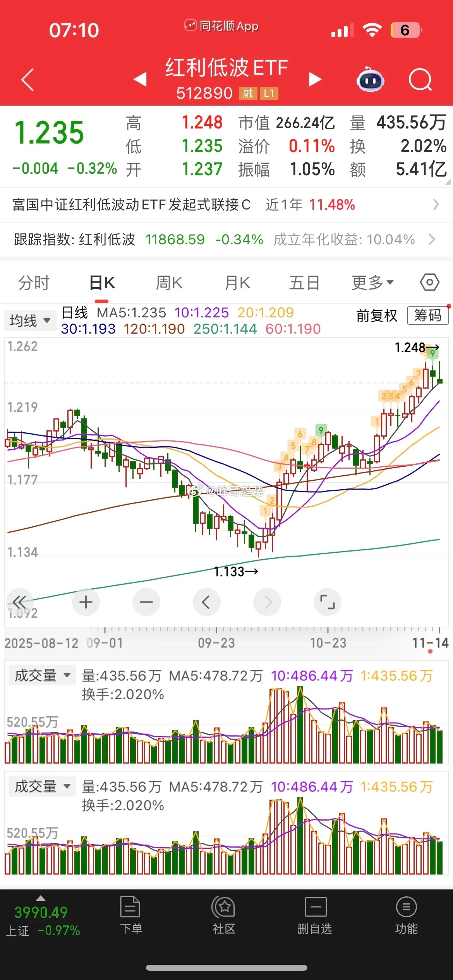This screenshot has width=453, height=980.
Task: Zoom out chart with minus button
Action: click(146, 602)
